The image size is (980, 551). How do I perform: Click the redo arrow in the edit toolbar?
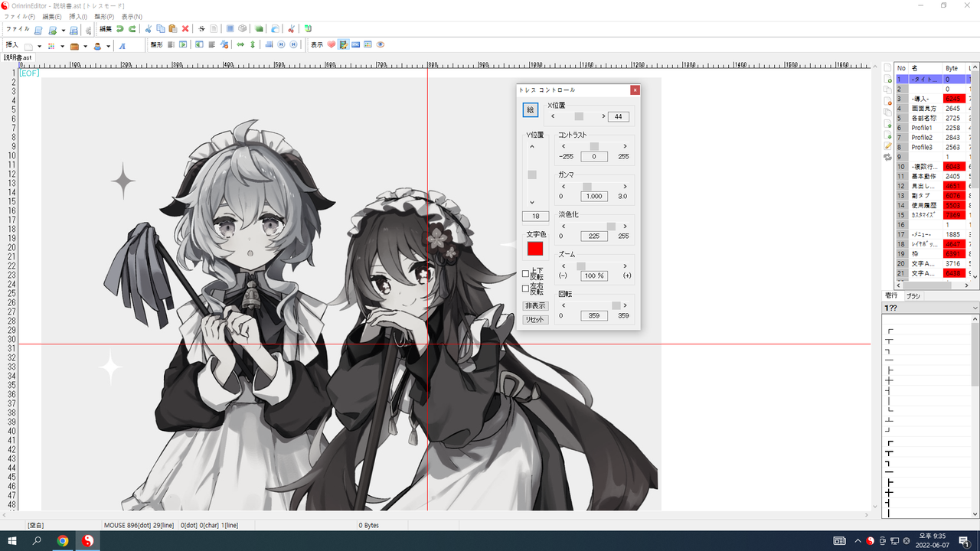[x=132, y=29]
